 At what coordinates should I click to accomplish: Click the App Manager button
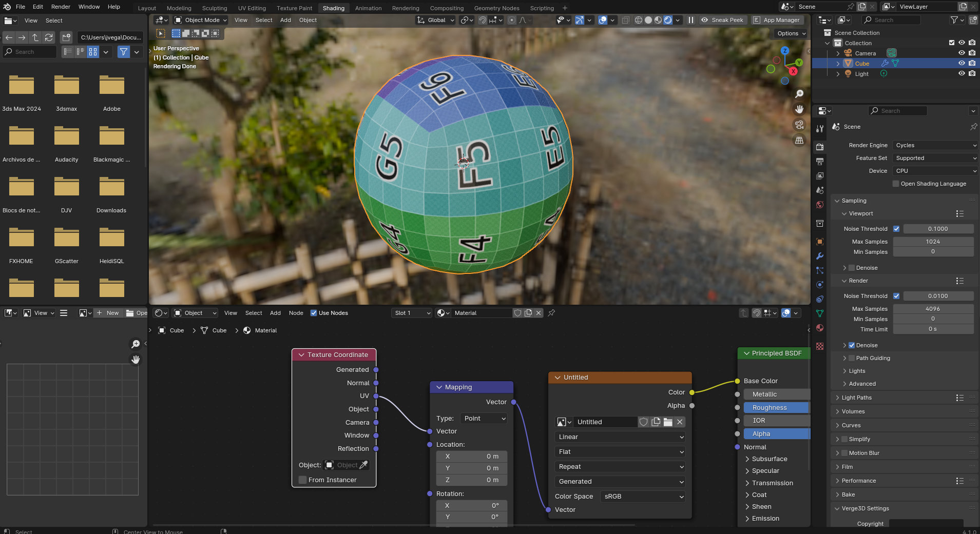pyautogui.click(x=777, y=20)
